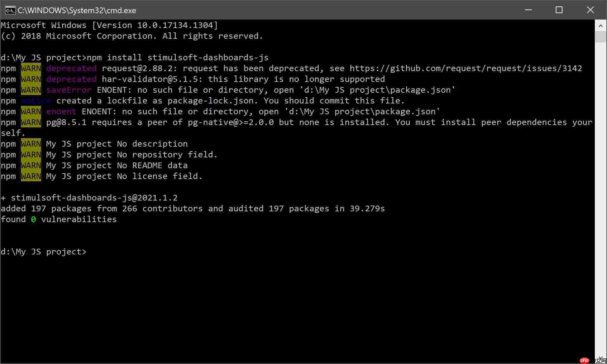Click the empty scrollbar track below thumb

coord(601,202)
